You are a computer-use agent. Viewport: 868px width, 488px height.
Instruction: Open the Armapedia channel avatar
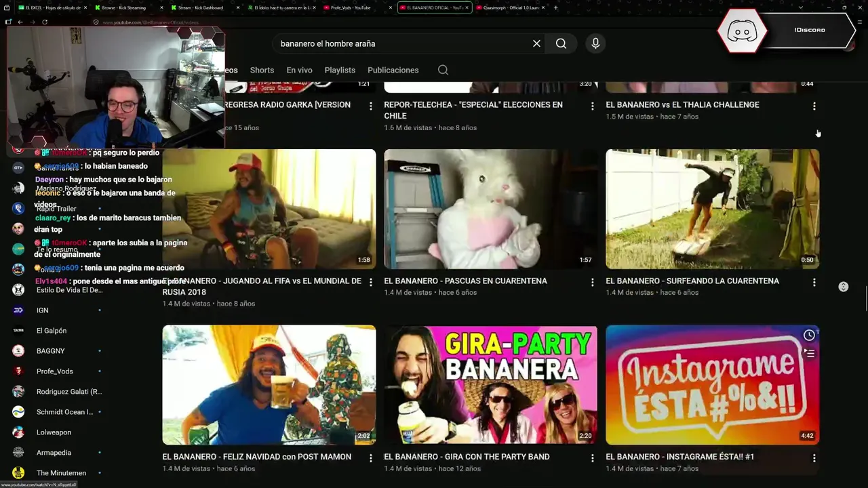tap(18, 452)
